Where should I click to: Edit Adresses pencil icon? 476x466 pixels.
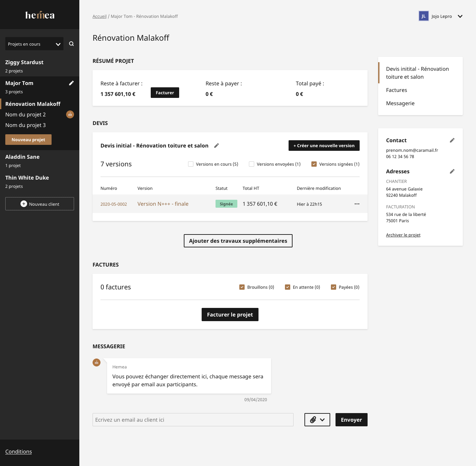click(x=452, y=171)
